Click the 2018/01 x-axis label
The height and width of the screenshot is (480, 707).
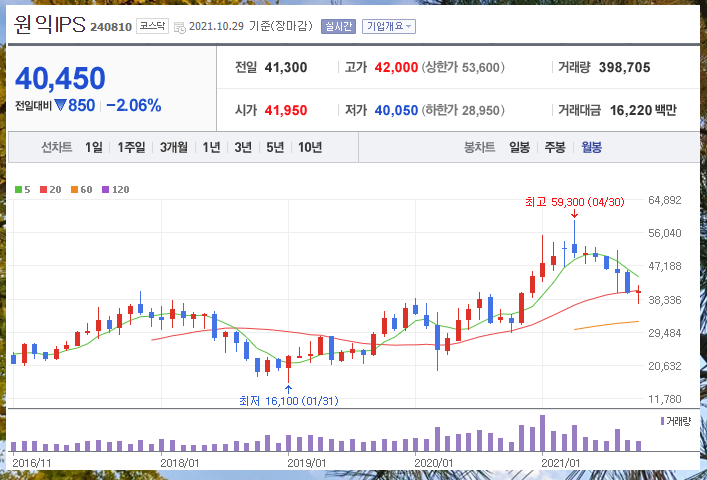tap(179, 463)
